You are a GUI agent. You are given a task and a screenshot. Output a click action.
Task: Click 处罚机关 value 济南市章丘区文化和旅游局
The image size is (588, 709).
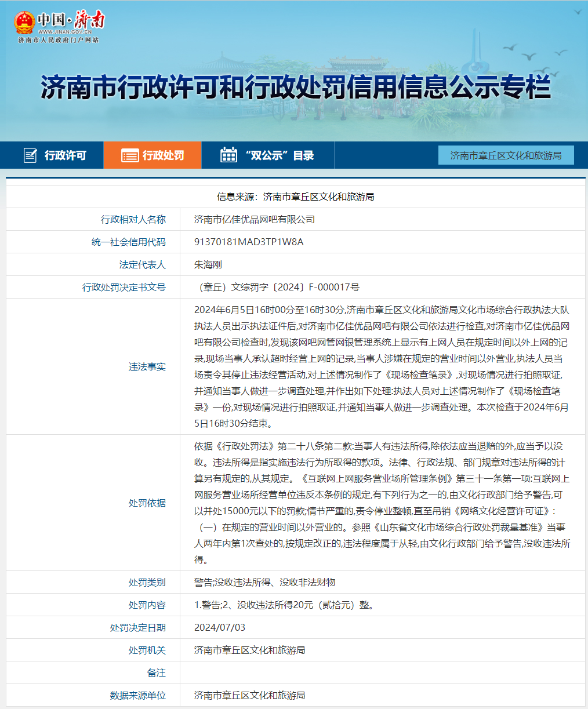coord(250,650)
